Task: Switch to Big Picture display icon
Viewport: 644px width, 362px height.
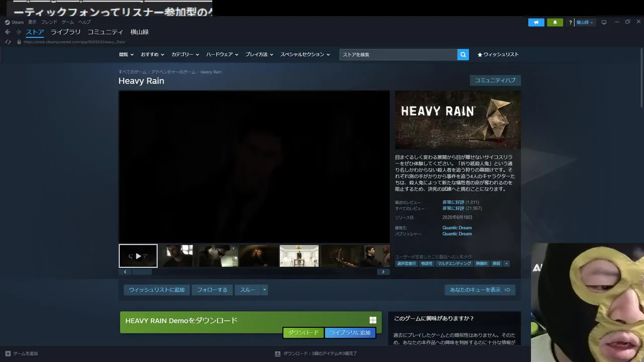Action: coord(604,22)
